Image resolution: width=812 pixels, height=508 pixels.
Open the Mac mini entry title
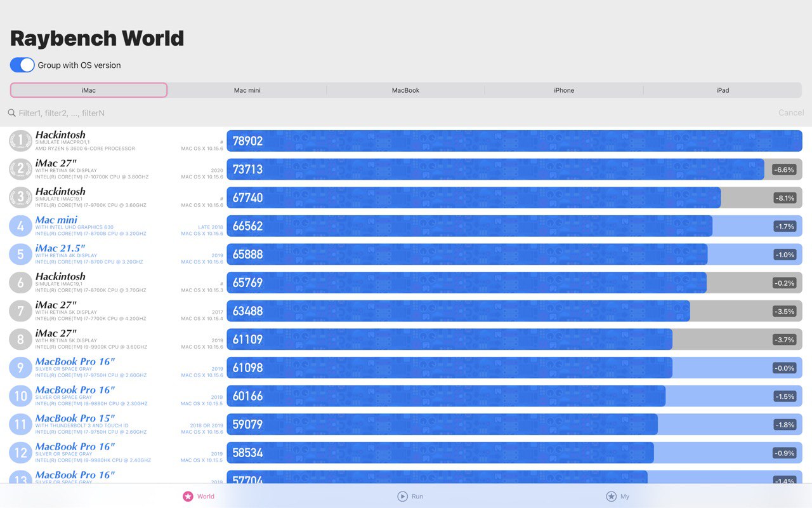click(x=56, y=220)
